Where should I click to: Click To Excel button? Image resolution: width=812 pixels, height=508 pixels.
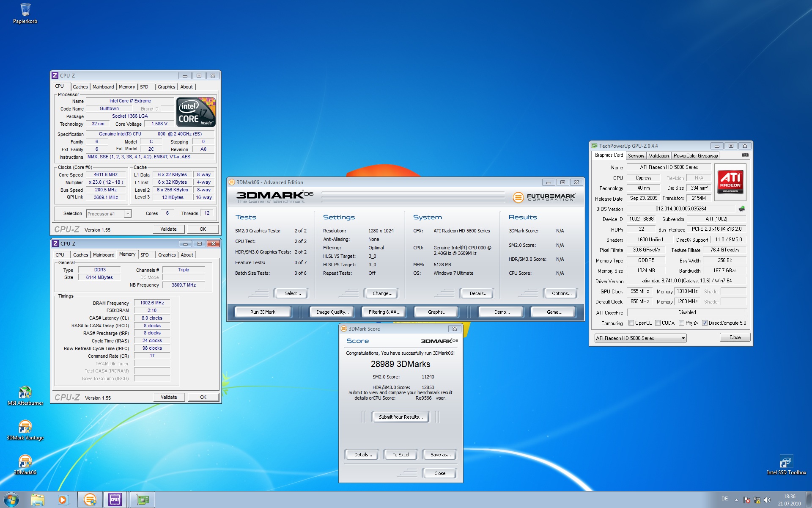(401, 455)
